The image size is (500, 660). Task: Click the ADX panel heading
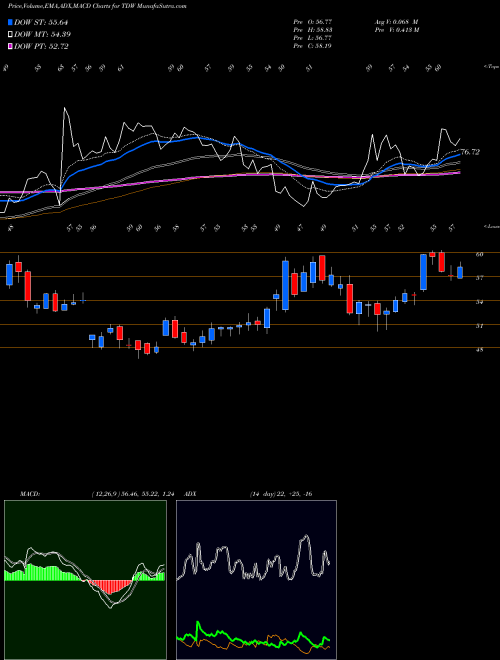click(191, 494)
